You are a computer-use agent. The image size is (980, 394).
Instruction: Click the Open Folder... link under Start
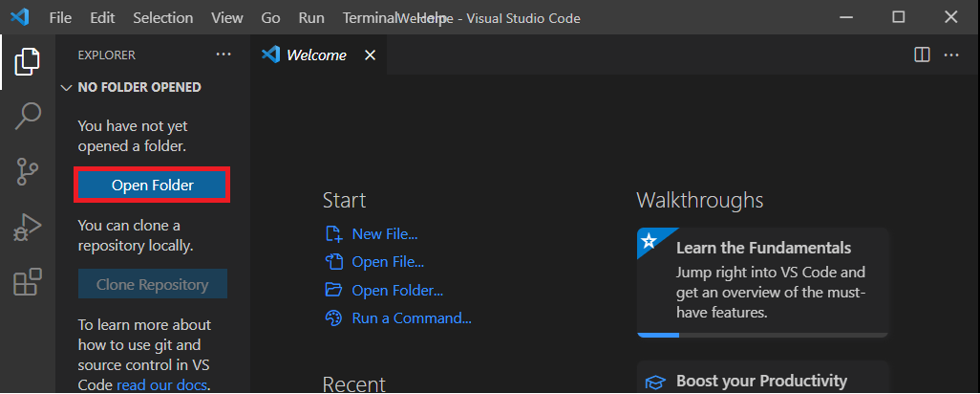(x=397, y=290)
